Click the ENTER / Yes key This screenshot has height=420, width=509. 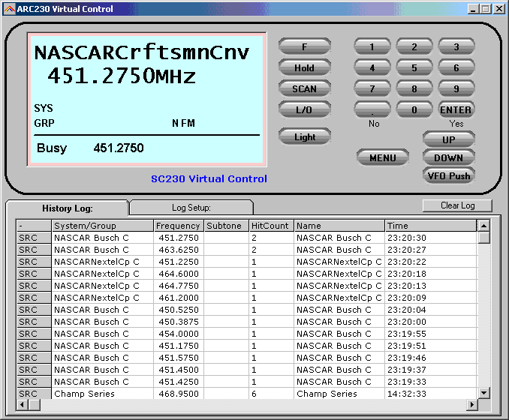pyautogui.click(x=456, y=110)
